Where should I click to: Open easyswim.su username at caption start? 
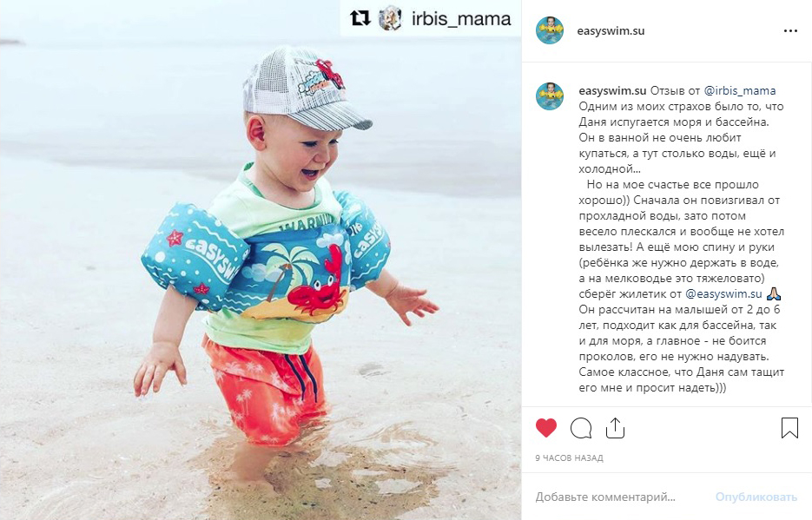click(612, 90)
